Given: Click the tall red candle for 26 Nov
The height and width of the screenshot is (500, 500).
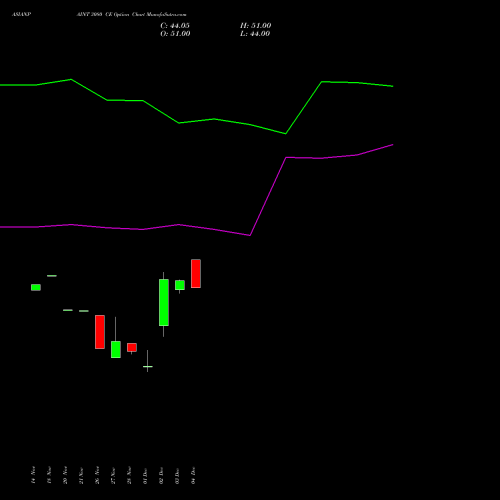Looking at the screenshot, I should [100, 332].
